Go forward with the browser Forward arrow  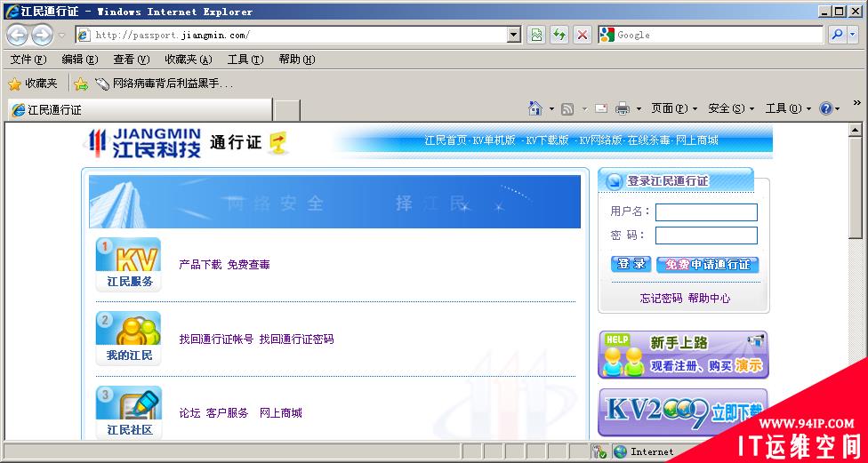(x=42, y=36)
